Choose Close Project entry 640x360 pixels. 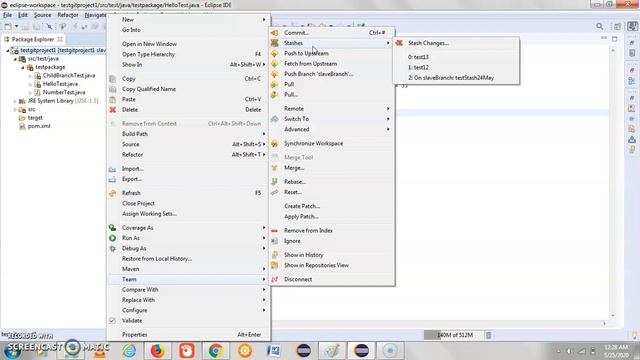tap(188, 203)
